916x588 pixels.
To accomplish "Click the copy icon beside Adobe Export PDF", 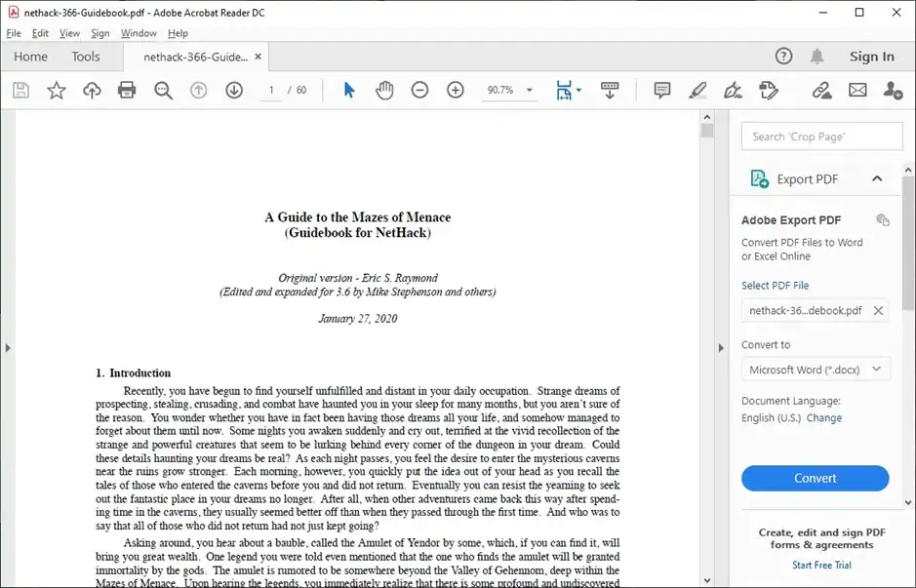I will pyautogui.click(x=883, y=219).
